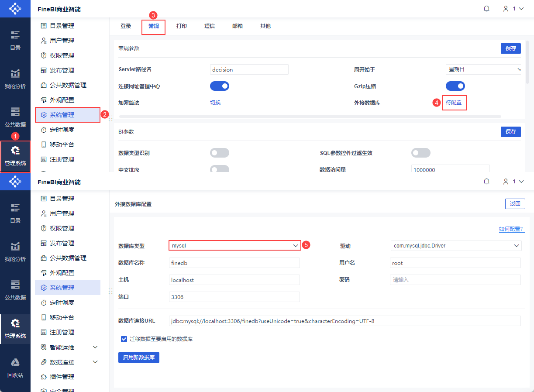Click the 用户名 field containing root
Viewport: 534px width, 392px height.
click(x=455, y=263)
